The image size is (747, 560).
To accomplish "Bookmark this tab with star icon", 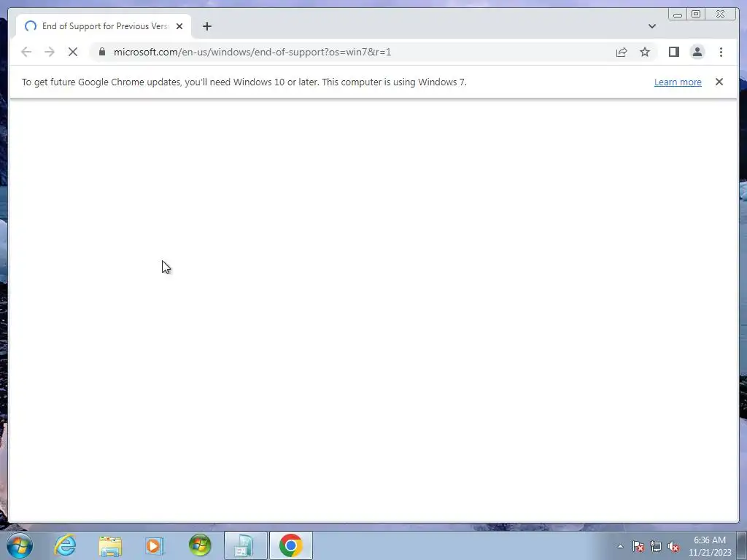I will 645,52.
